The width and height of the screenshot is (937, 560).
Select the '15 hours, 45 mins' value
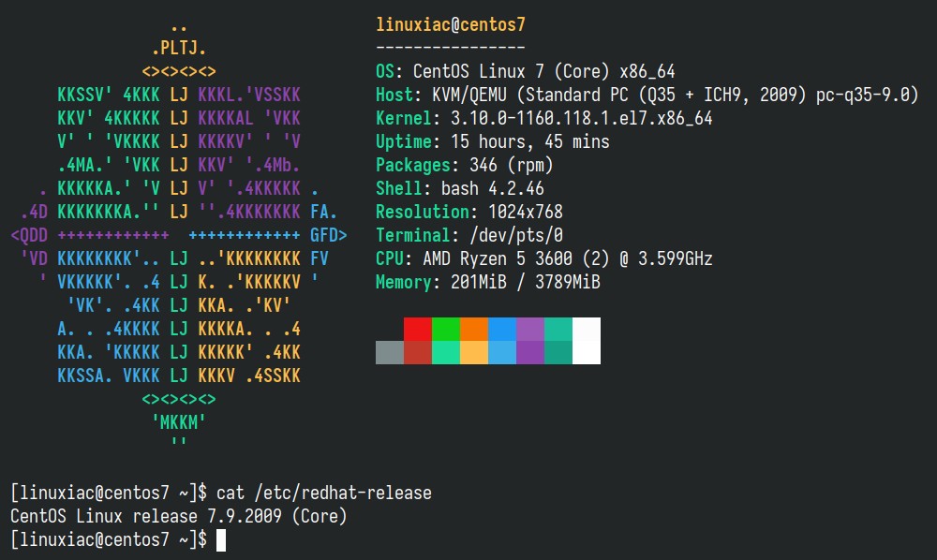pyautogui.click(x=530, y=141)
